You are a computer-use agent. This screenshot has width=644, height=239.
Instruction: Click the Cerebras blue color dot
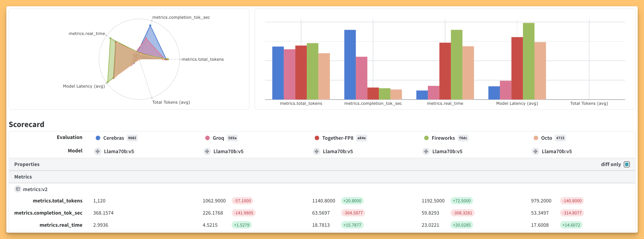click(x=98, y=138)
